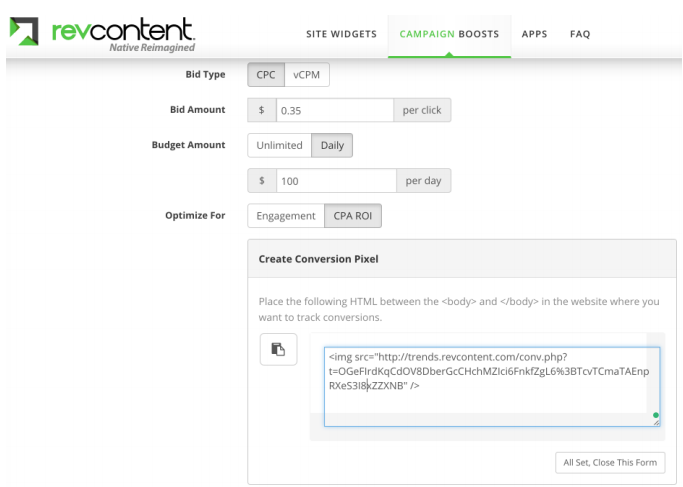
Task: Click the Bid Amount input field
Action: point(335,110)
